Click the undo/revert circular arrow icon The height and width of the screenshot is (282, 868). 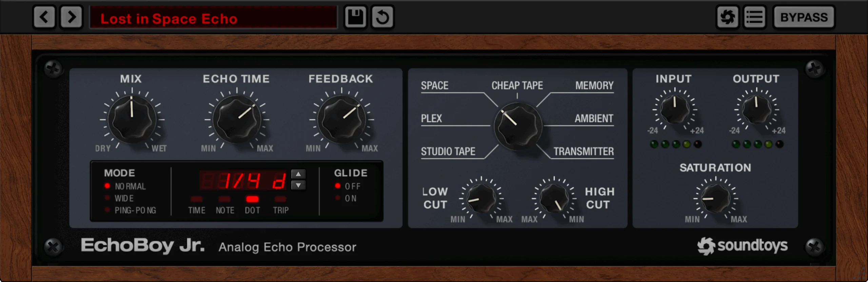[383, 17]
